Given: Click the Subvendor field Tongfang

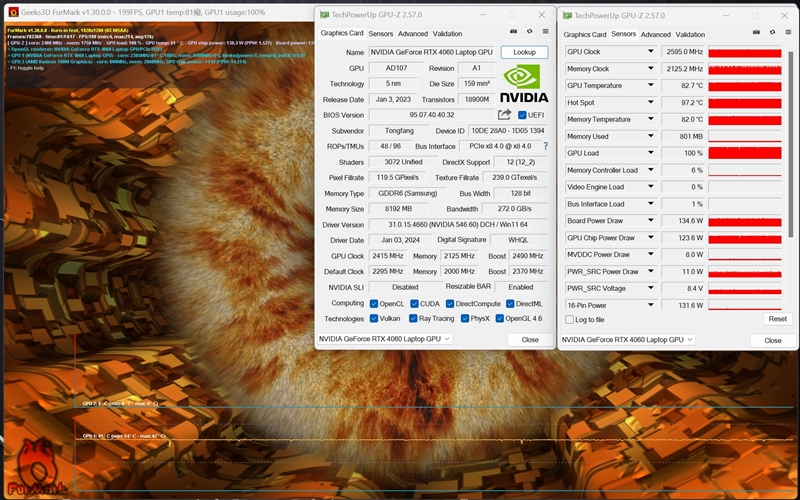Looking at the screenshot, I should tap(399, 131).
